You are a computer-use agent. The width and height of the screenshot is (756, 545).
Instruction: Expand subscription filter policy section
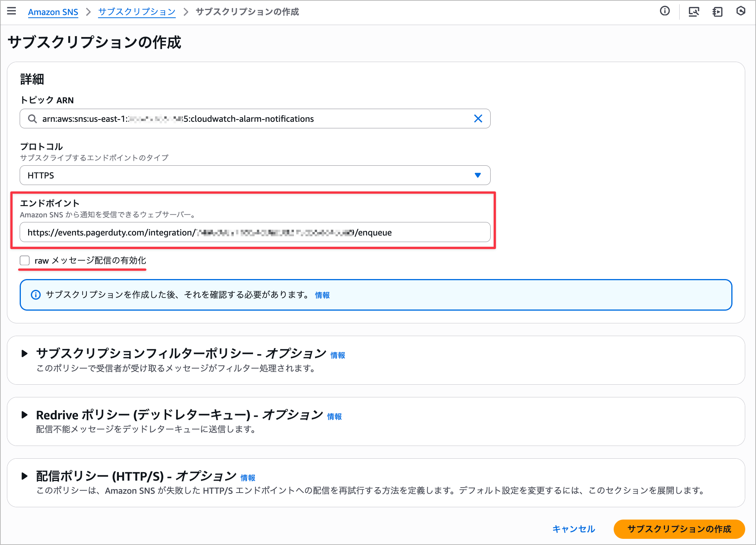click(x=25, y=353)
